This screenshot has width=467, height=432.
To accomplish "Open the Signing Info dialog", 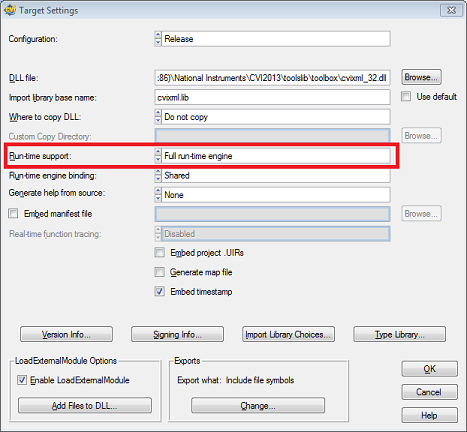I will click(x=177, y=334).
